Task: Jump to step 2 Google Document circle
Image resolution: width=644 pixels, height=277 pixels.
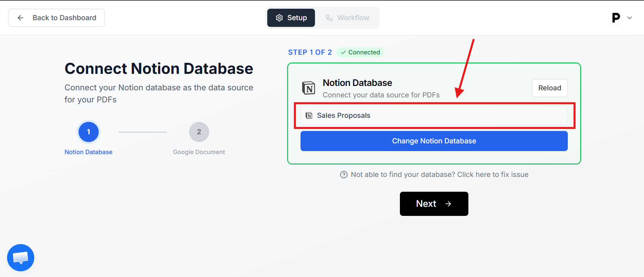Action: click(x=199, y=132)
